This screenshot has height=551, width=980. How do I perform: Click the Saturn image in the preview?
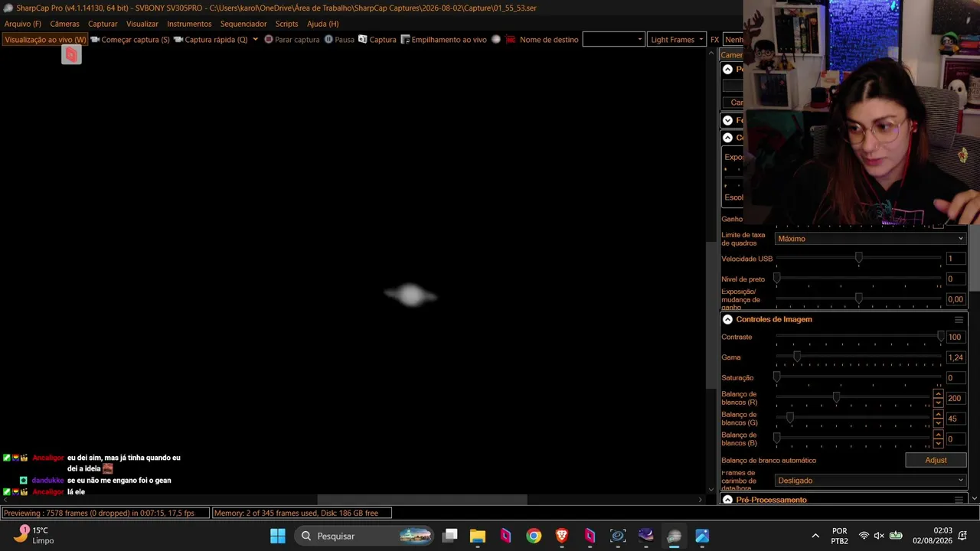pyautogui.click(x=410, y=295)
